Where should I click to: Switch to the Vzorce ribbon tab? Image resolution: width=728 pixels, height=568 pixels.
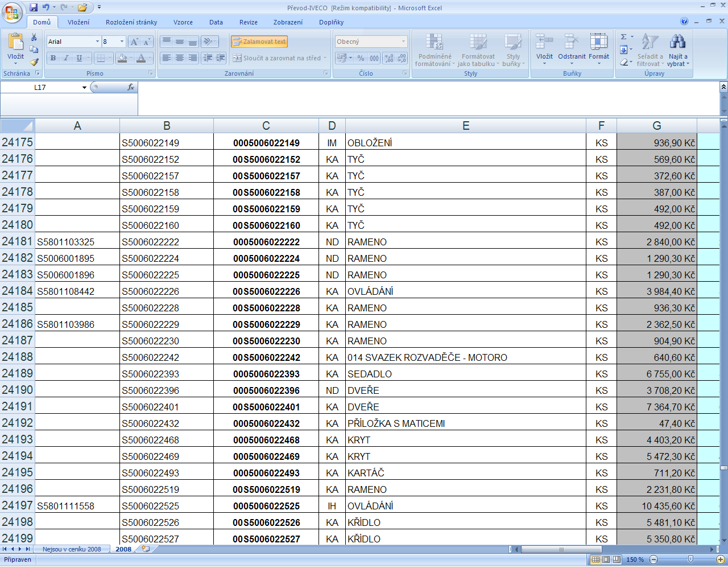[183, 22]
